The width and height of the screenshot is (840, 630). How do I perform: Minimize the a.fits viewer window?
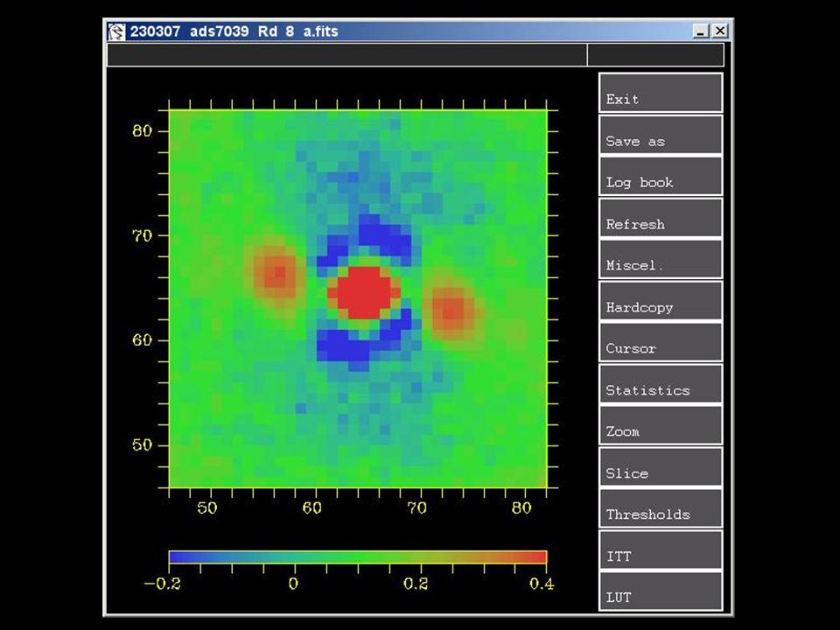pyautogui.click(x=702, y=31)
